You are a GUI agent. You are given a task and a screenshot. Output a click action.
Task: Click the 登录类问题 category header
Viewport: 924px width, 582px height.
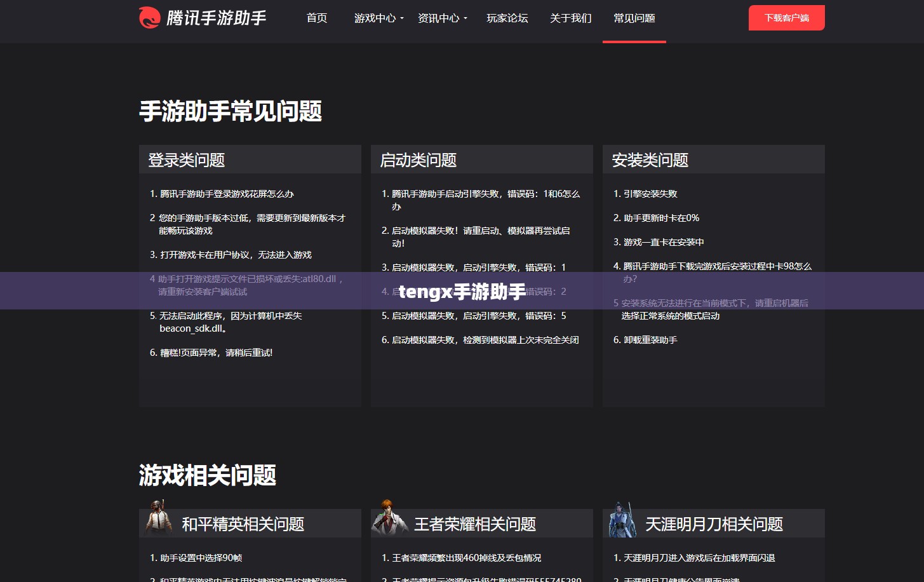(250, 159)
